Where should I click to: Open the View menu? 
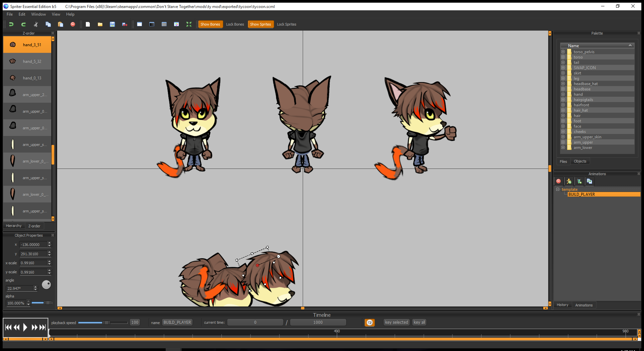point(56,14)
